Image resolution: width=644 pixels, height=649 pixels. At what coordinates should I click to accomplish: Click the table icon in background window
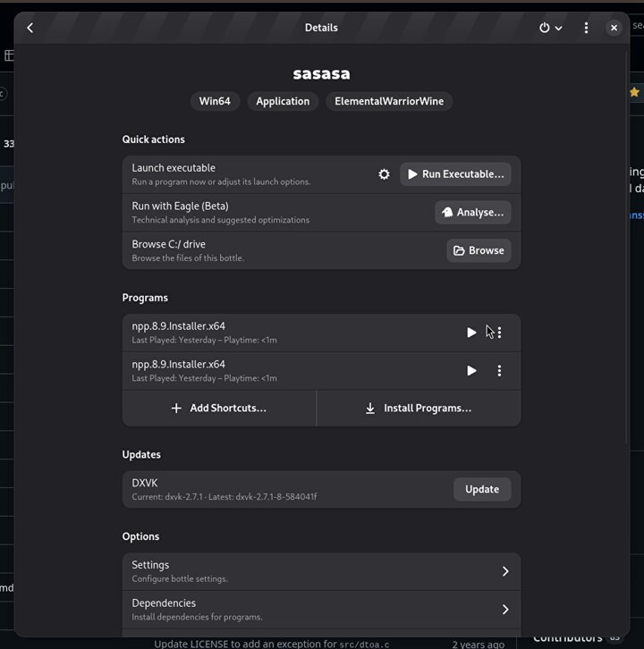coord(9,55)
